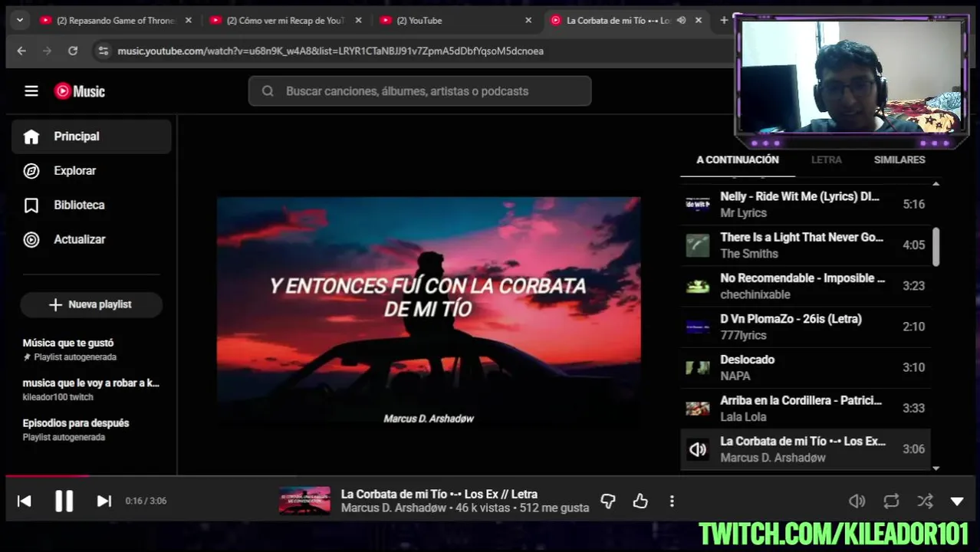
Task: Open the Biblioteca section
Action: point(91,205)
